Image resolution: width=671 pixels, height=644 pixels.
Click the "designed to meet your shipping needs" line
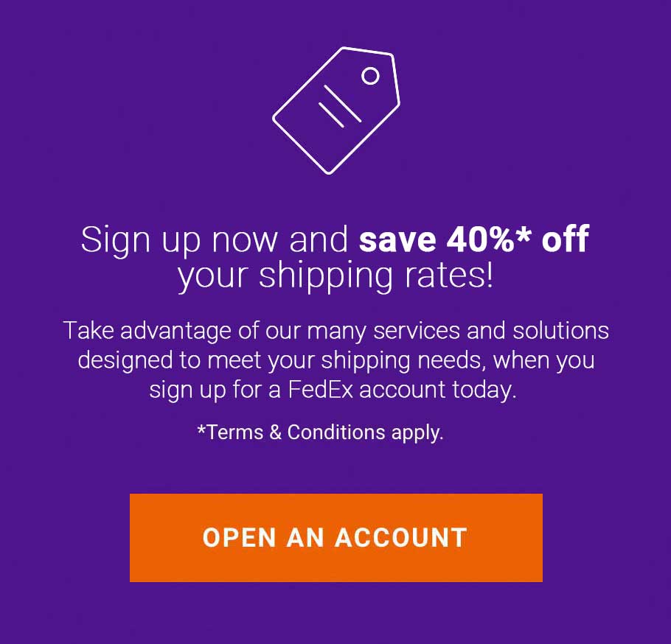281,360
